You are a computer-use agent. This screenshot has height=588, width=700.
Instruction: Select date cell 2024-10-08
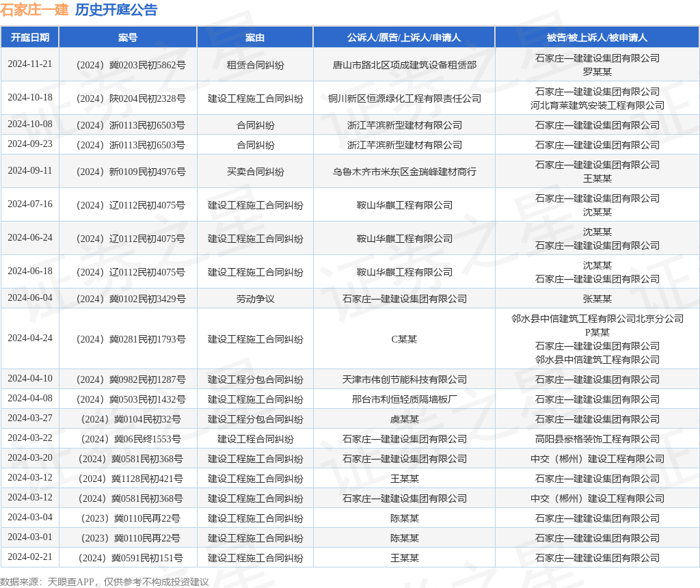30,124
